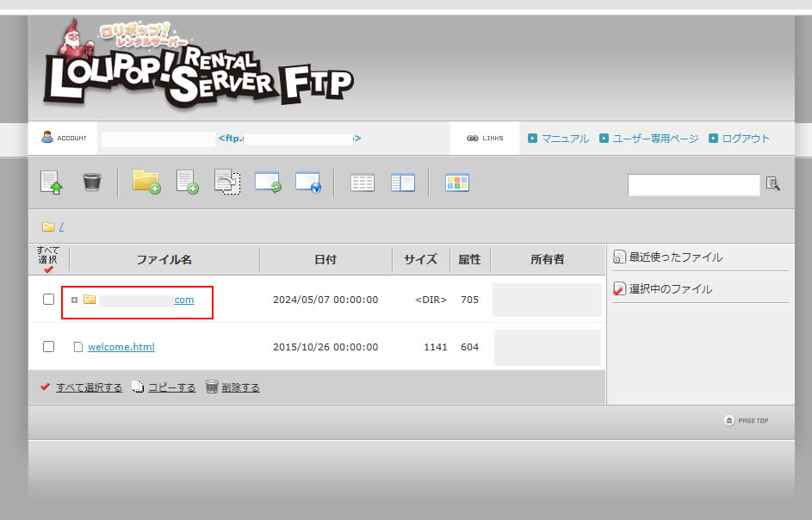Select the file upload icon
Image resolution: width=812 pixels, height=520 pixels.
pos(51,182)
